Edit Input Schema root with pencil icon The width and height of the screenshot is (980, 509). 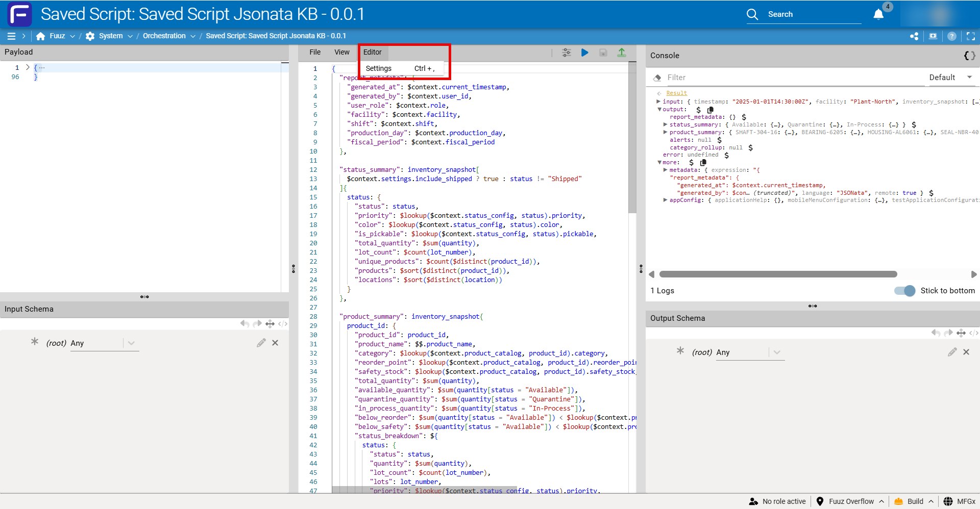261,343
